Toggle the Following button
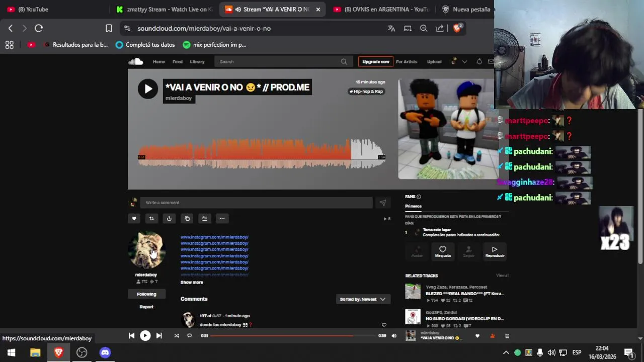The height and width of the screenshot is (362, 644). click(146, 294)
